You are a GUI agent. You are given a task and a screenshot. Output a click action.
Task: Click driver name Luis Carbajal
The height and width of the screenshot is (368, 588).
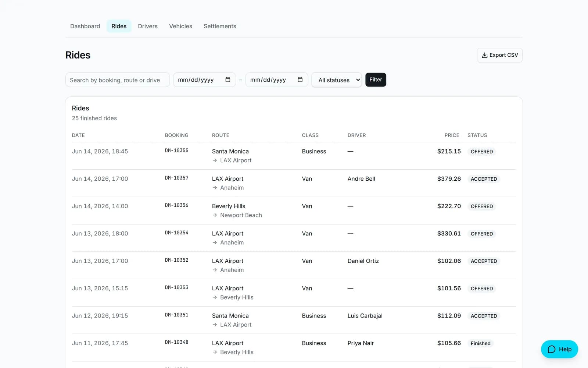(365, 316)
